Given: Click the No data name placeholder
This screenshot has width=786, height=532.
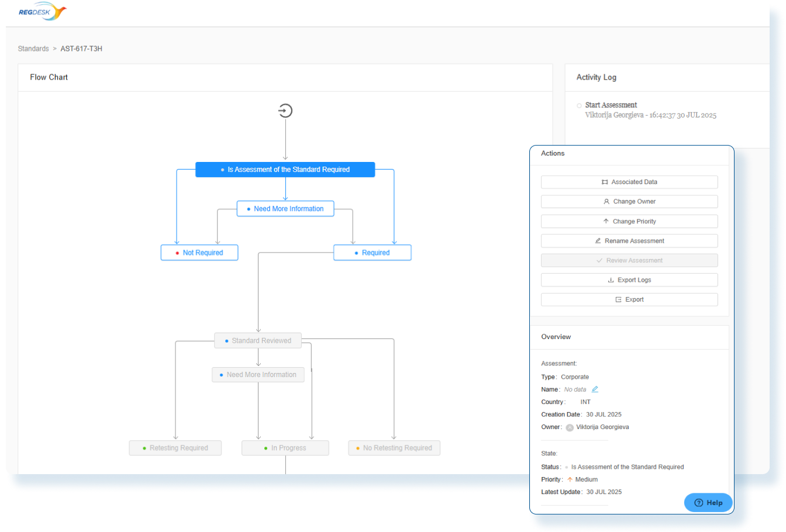Looking at the screenshot, I should [x=575, y=389].
